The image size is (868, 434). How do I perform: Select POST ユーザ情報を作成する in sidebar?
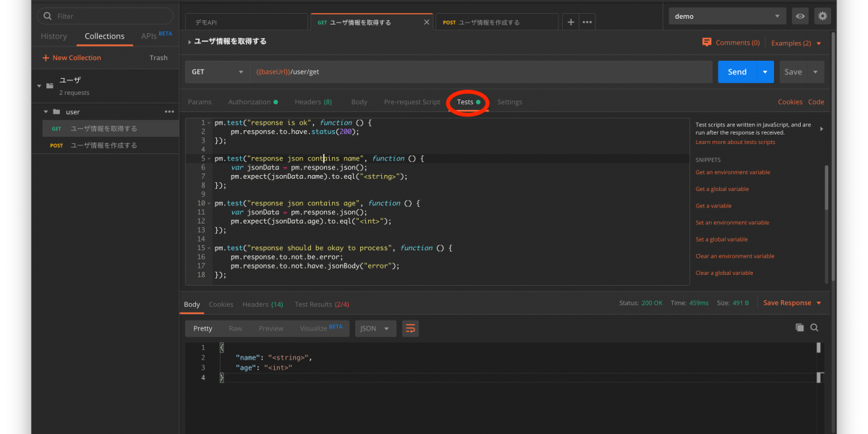(x=103, y=145)
